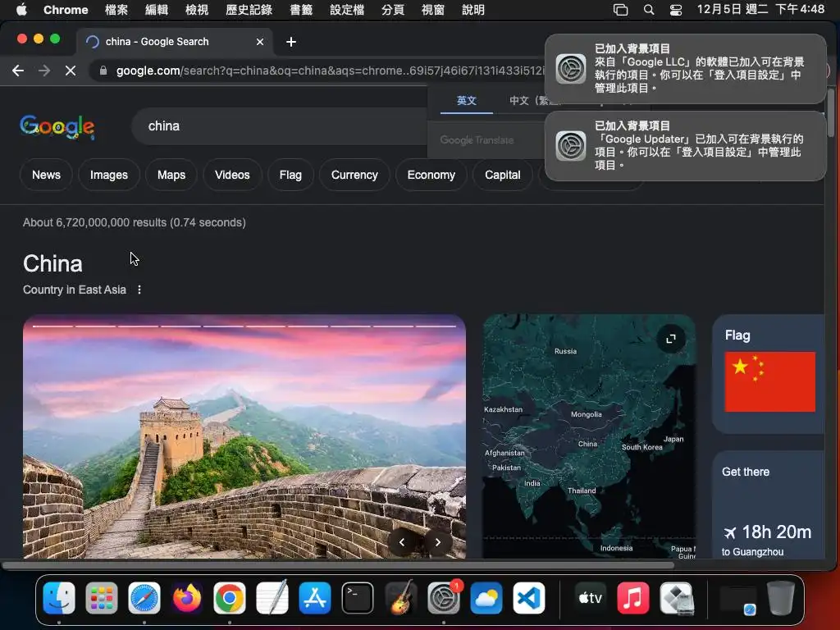The width and height of the screenshot is (840, 630).
Task: Click the Google Updater notification
Action: 685,146
